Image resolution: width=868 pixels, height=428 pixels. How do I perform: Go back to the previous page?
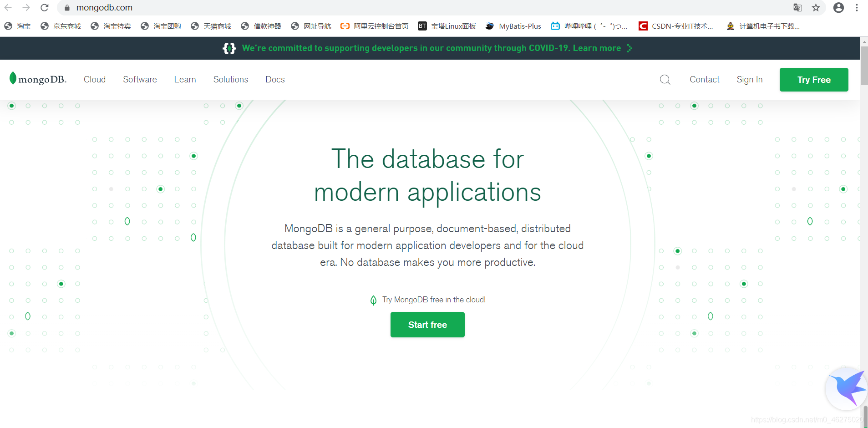click(x=8, y=8)
